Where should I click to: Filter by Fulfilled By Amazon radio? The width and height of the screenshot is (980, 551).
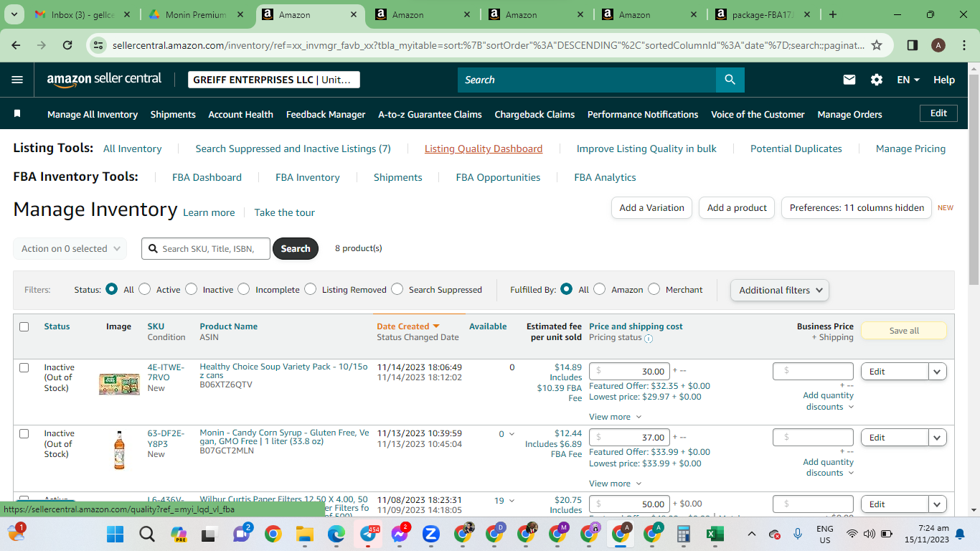coord(600,289)
